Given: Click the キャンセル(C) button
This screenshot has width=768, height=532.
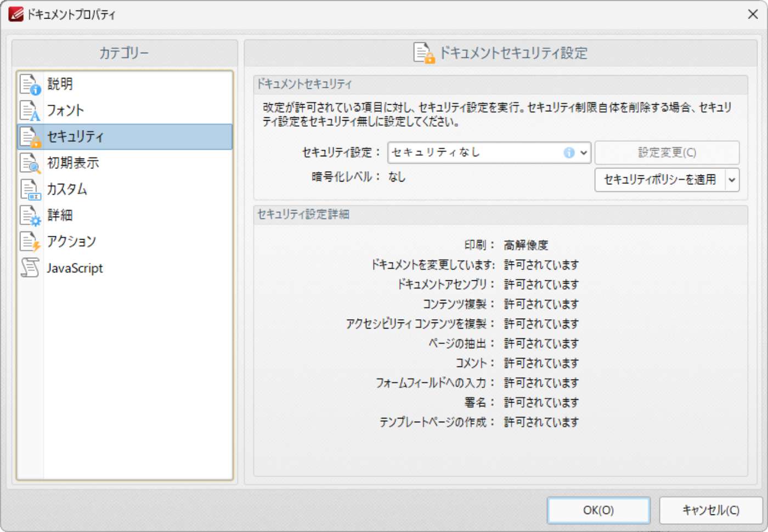Looking at the screenshot, I should click(x=711, y=510).
